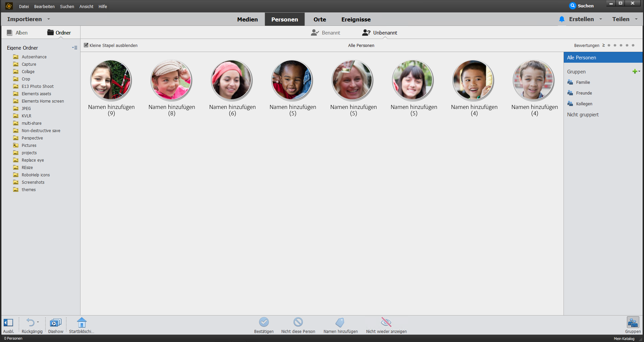Start the Diashow slideshow
This screenshot has height=342, width=644.
point(56,323)
